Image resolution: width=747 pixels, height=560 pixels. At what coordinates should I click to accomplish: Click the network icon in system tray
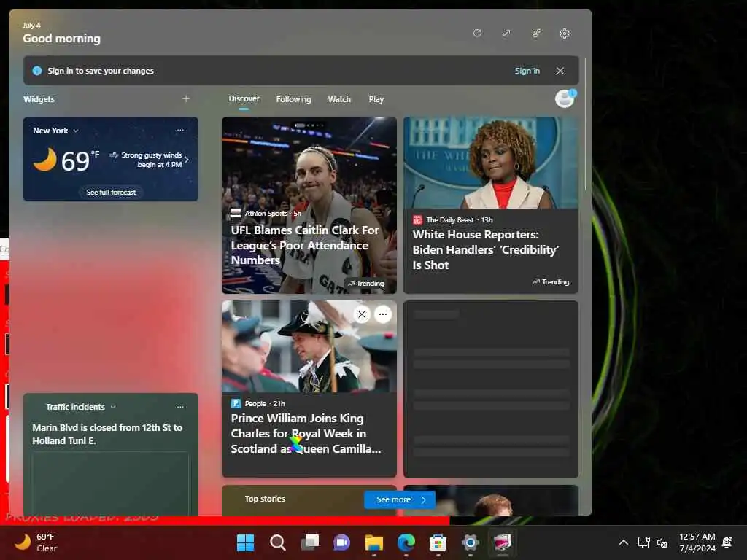point(643,542)
